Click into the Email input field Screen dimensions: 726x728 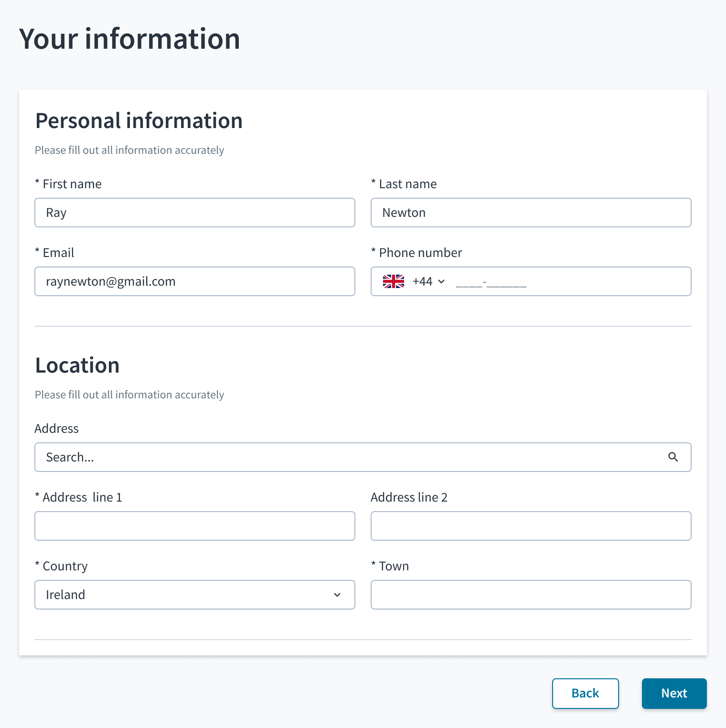click(195, 281)
